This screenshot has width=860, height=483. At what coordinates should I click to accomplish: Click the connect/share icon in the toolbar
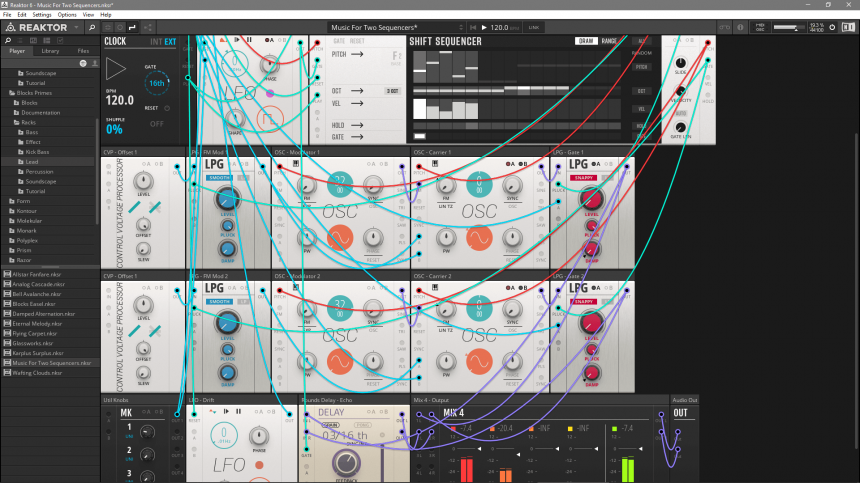click(148, 27)
